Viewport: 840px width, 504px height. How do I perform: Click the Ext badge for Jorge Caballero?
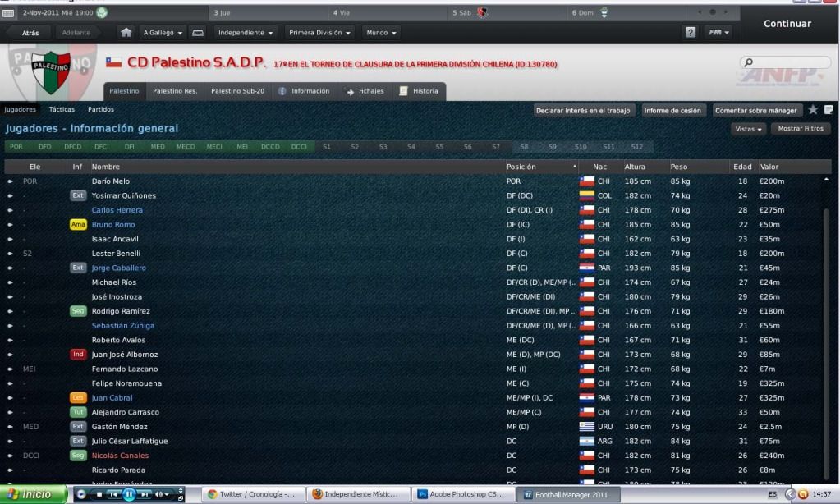pos(78,268)
